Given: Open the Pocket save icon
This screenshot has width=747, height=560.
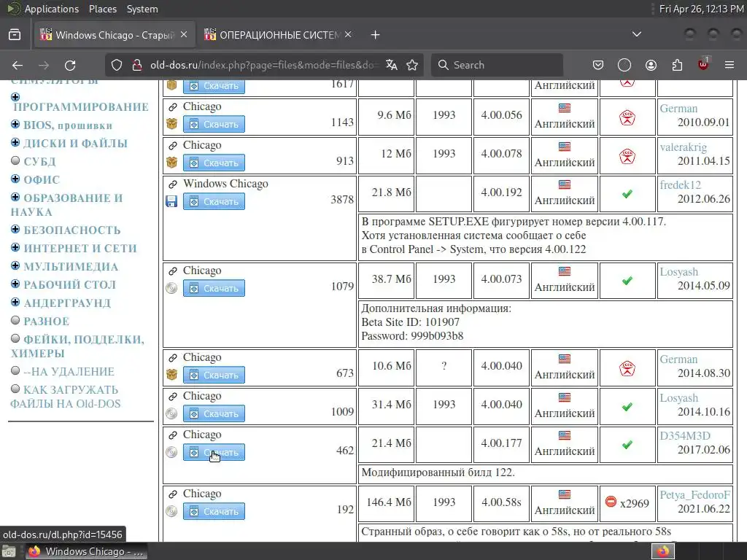Looking at the screenshot, I should click(x=598, y=65).
